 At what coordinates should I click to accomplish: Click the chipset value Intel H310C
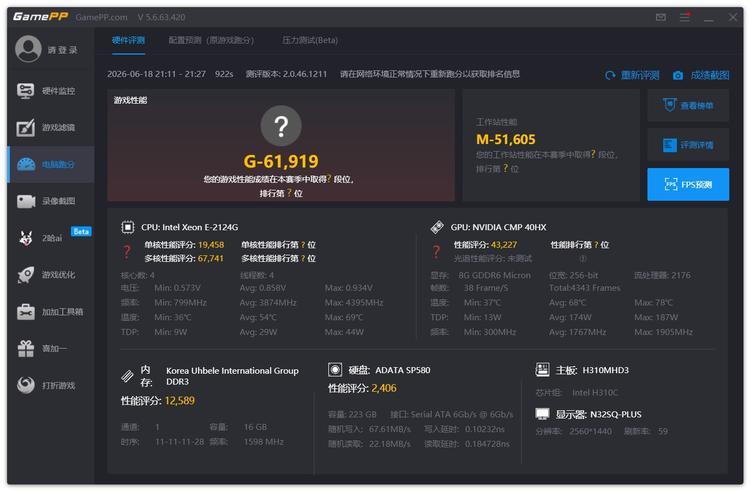(x=595, y=393)
